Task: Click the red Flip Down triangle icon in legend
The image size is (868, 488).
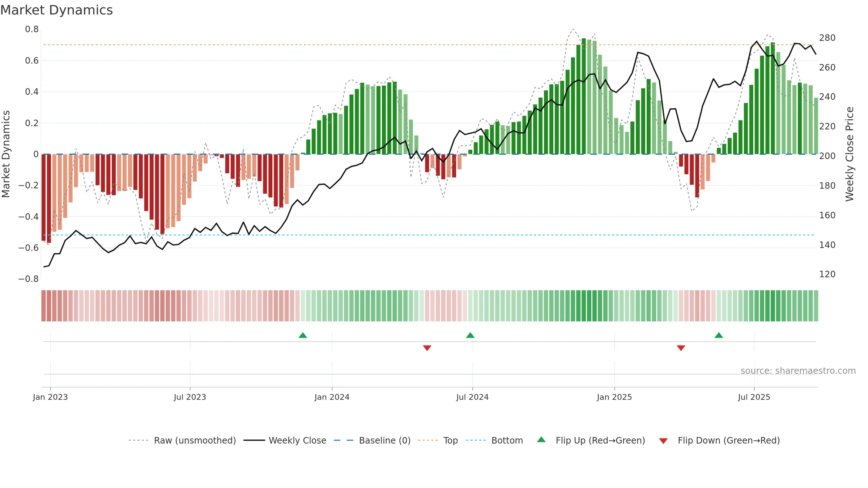Action: (x=663, y=441)
